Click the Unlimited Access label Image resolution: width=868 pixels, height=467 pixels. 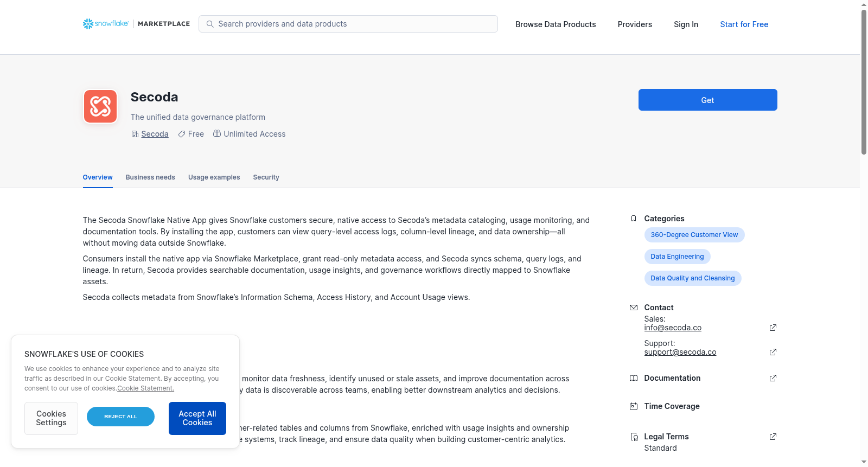(x=254, y=134)
